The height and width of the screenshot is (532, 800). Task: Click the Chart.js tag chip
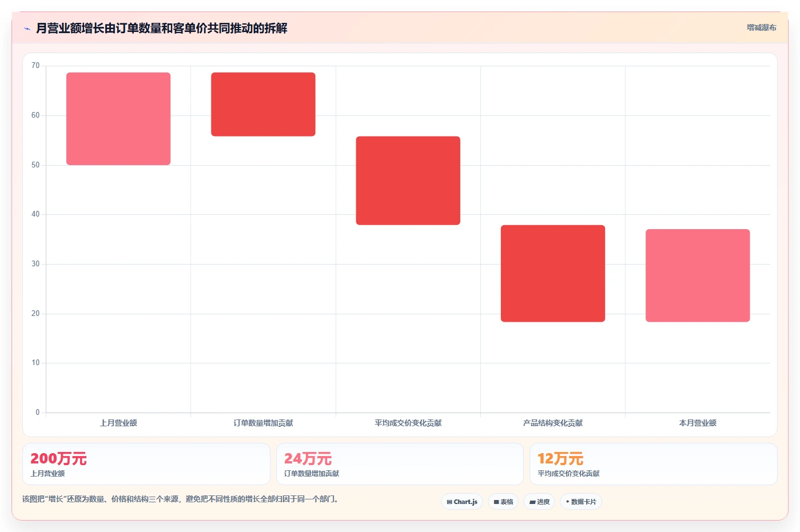(x=462, y=502)
